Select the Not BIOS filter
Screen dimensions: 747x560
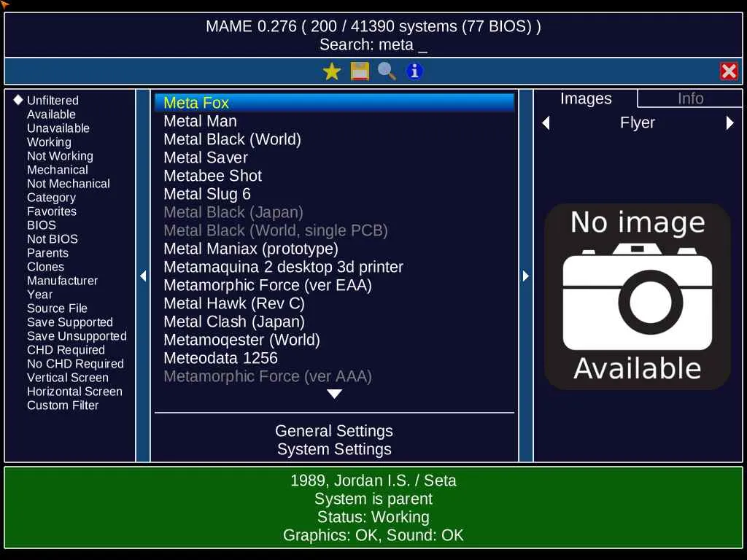click(53, 238)
